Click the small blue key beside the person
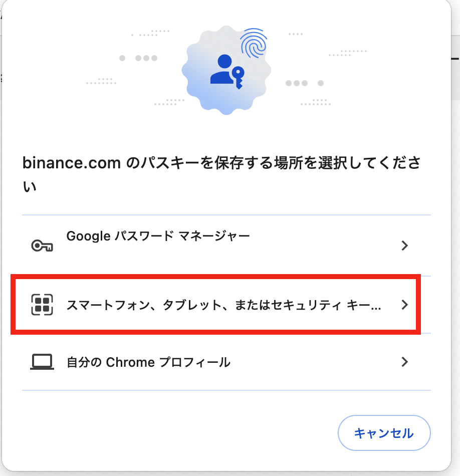 238,77
